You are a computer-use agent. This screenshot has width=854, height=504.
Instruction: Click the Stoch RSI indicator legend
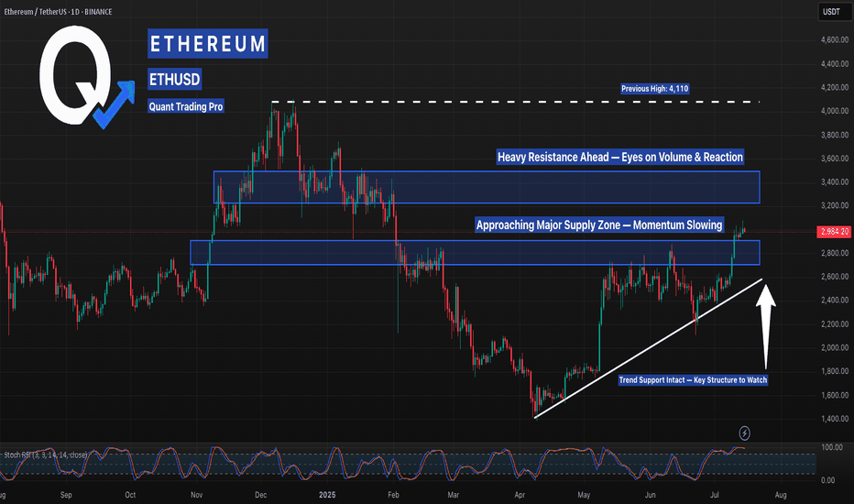(x=45, y=455)
